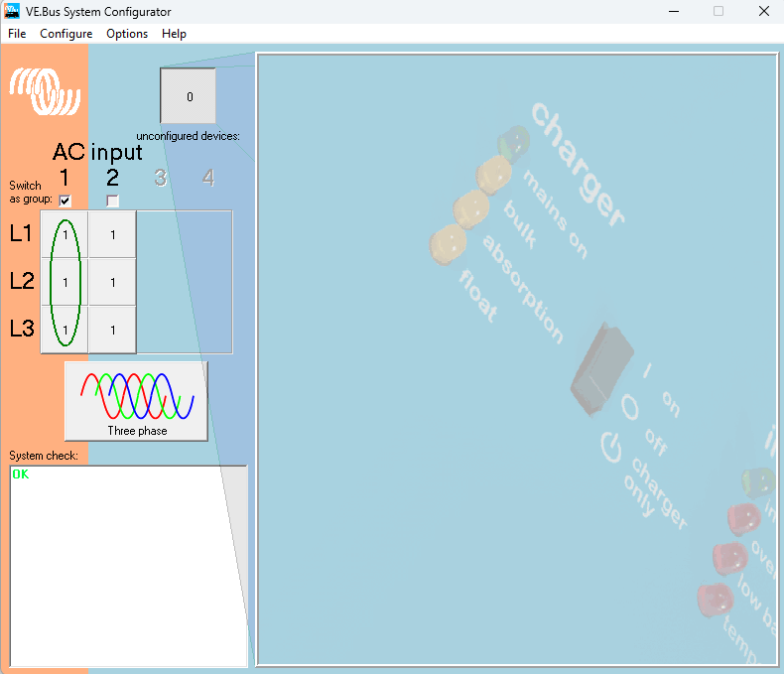The width and height of the screenshot is (784, 674).
Task: Select the L1 AC input 2 device cell
Action: point(112,234)
